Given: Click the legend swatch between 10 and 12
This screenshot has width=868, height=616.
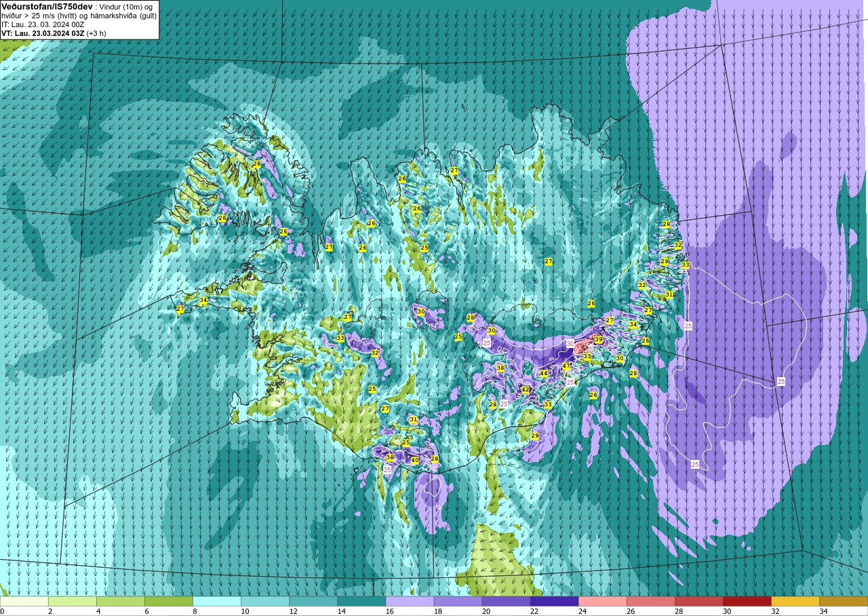Looking at the screenshot, I should (x=265, y=601).
